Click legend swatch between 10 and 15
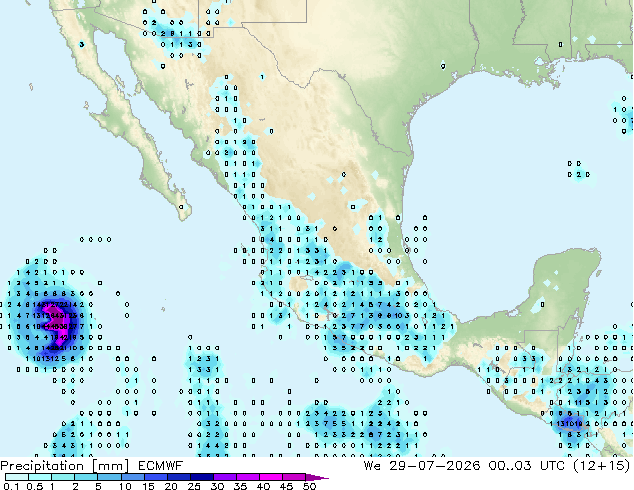 point(132,477)
